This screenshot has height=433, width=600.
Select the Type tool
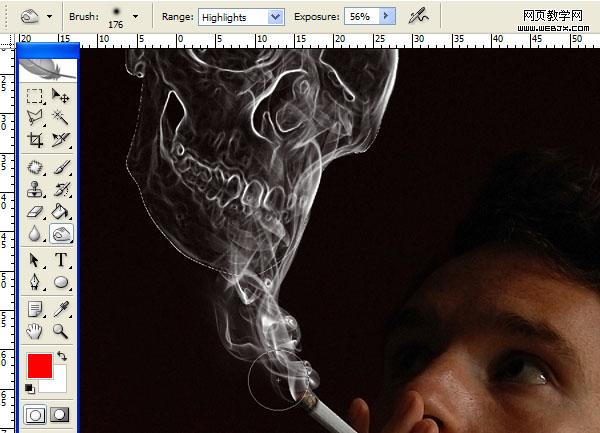point(61,260)
